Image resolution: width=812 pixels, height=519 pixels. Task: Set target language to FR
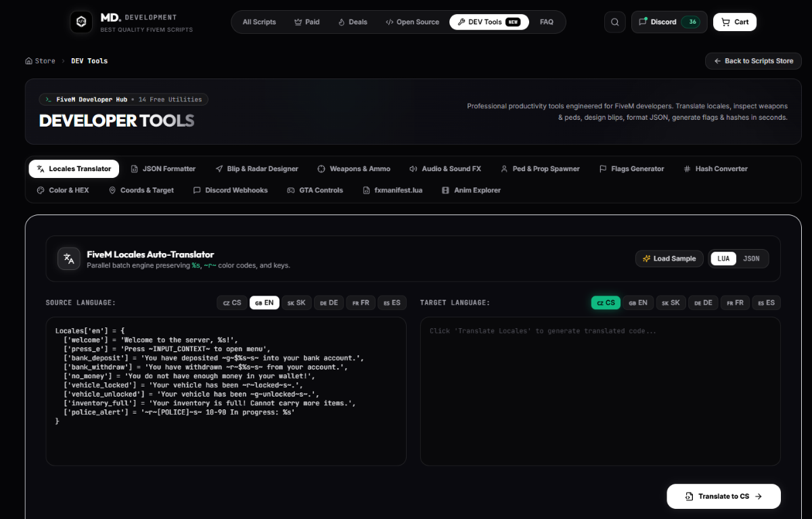pos(736,302)
